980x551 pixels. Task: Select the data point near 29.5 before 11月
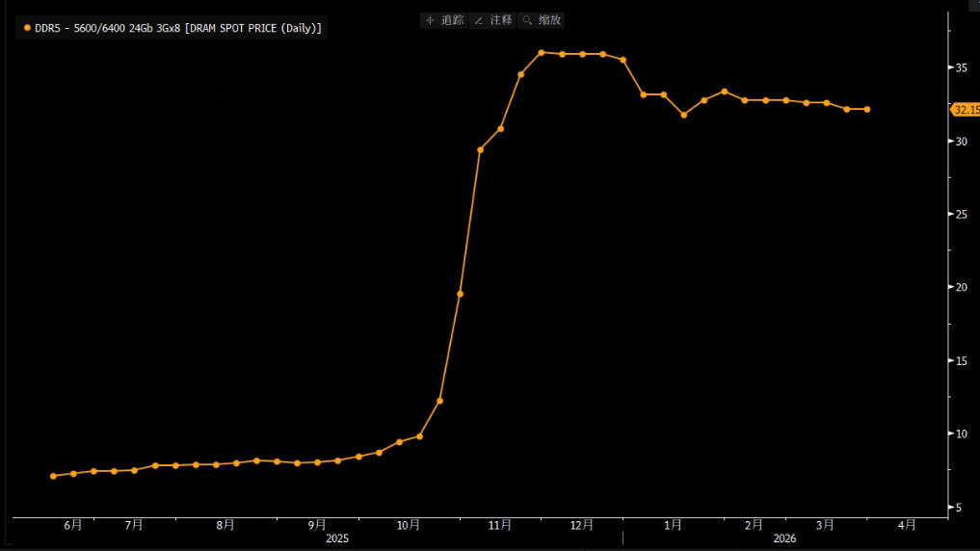pyautogui.click(x=480, y=150)
